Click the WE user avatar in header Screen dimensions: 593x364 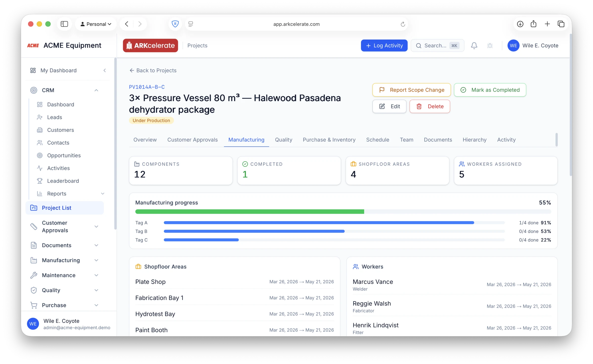point(513,45)
